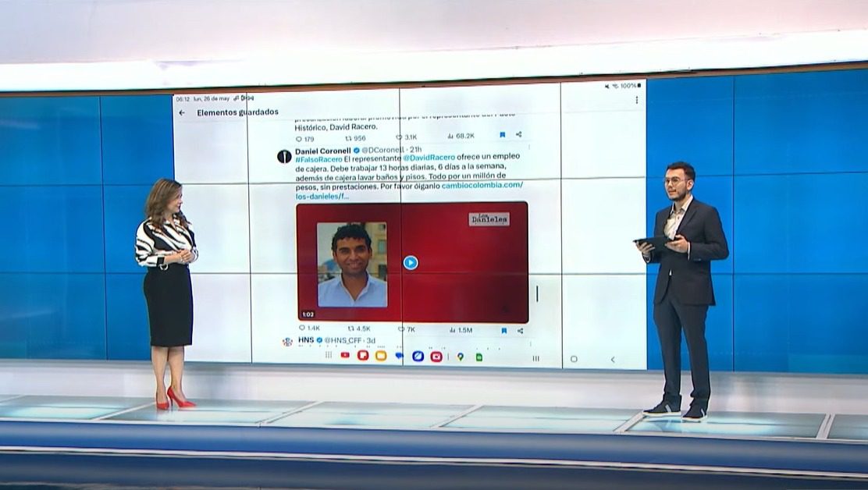The height and width of the screenshot is (490, 868).
Task: Repost the tweet showing 956 reposts
Action: [x=355, y=137]
